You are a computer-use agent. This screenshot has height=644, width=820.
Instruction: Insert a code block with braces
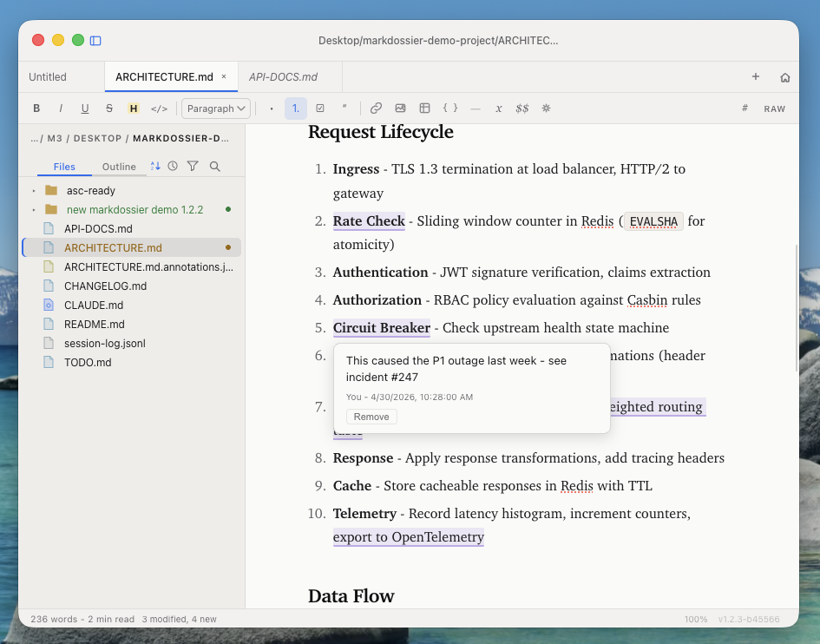tap(450, 108)
